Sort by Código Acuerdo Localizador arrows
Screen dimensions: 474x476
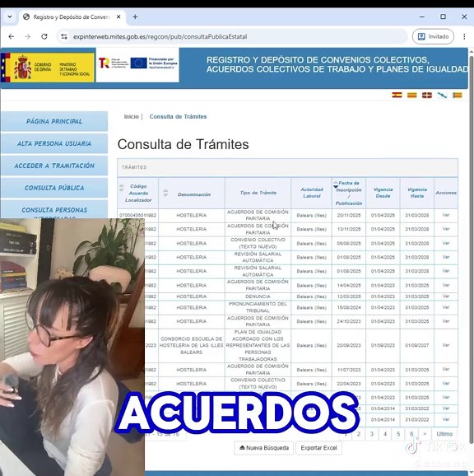coord(121,188)
